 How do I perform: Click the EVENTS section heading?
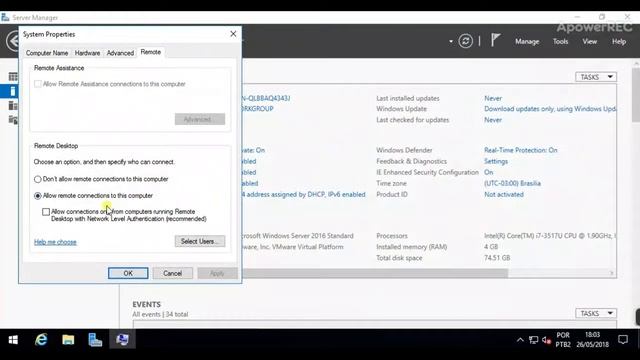pos(147,304)
